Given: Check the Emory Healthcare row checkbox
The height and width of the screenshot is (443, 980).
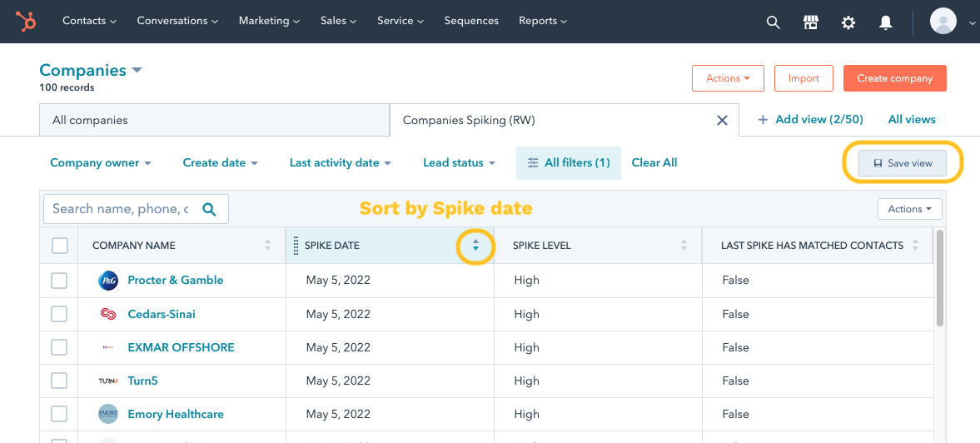Looking at the screenshot, I should point(59,414).
